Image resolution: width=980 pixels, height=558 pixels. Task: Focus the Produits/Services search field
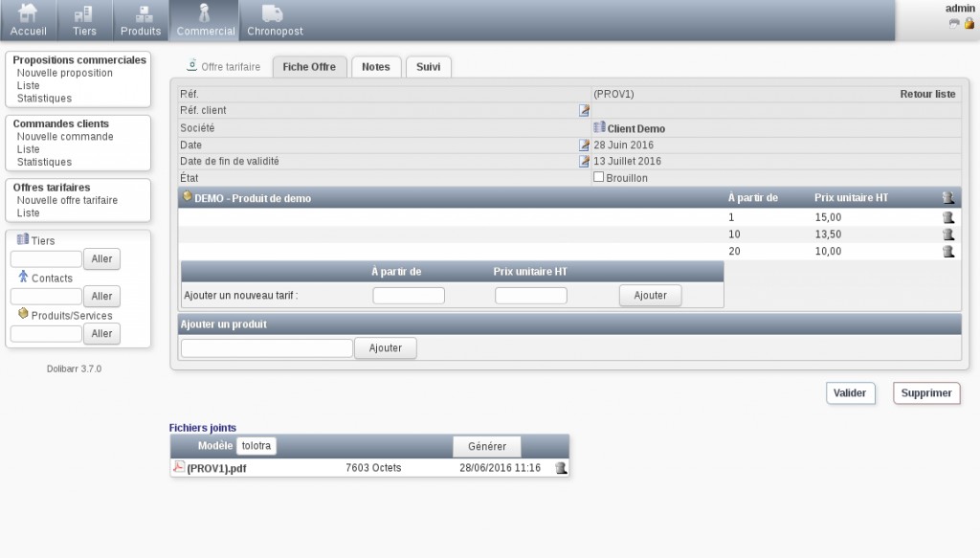[x=46, y=334]
